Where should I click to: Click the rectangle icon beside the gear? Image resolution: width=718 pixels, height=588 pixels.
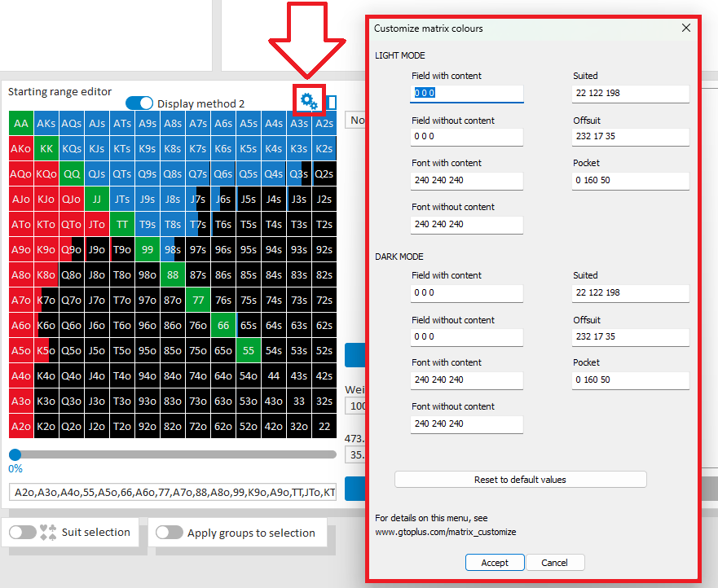point(331,102)
